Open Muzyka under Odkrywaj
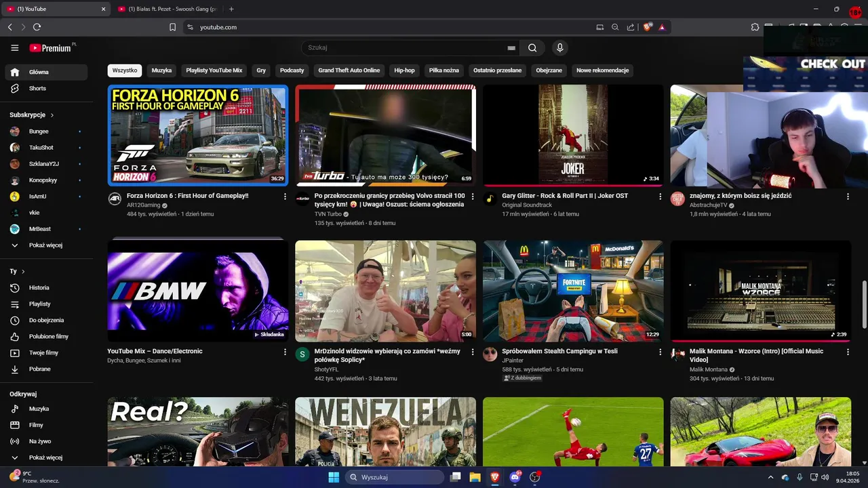 46,409
